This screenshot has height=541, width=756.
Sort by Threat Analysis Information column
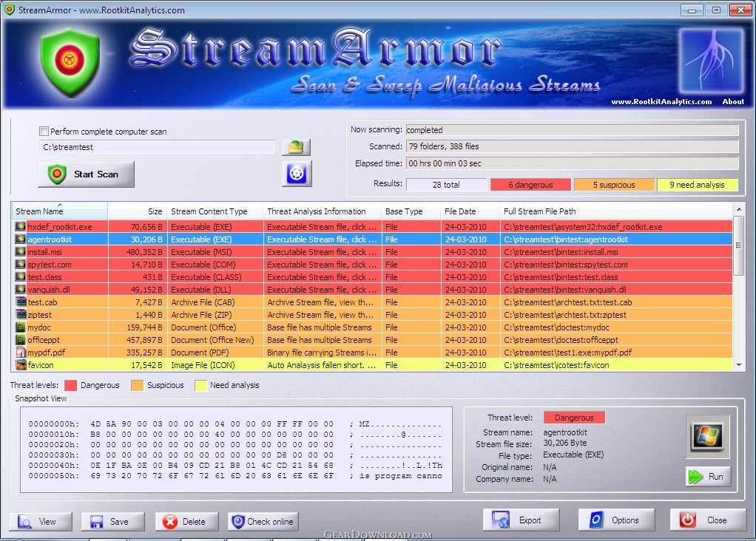pyautogui.click(x=323, y=211)
